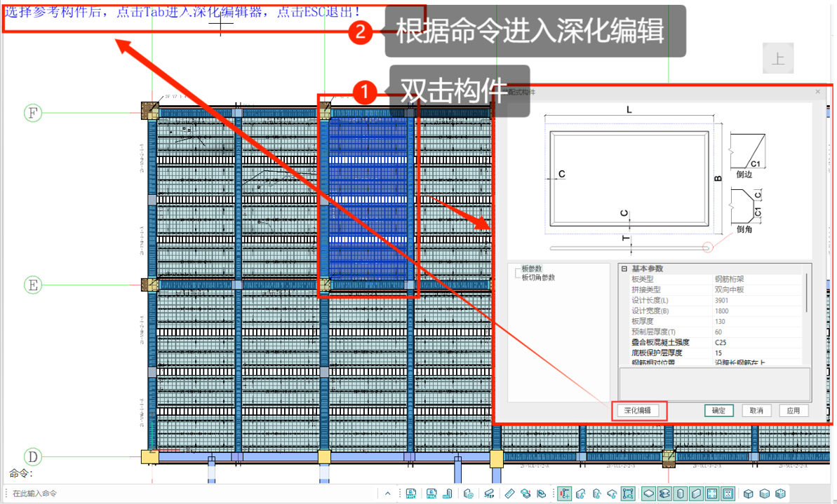Click the slab with basket icon after snap toggle
This screenshot has height=504, width=837.
pyautogui.click(x=581, y=494)
